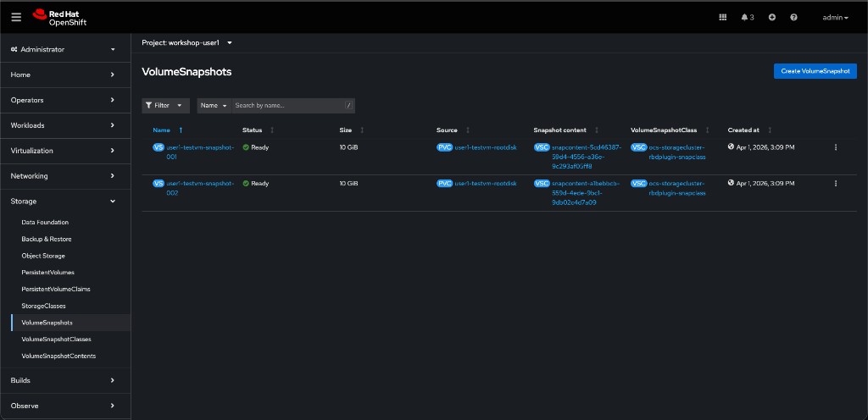Open the Filter dropdown
This screenshot has width=868, height=420.
[x=165, y=106]
